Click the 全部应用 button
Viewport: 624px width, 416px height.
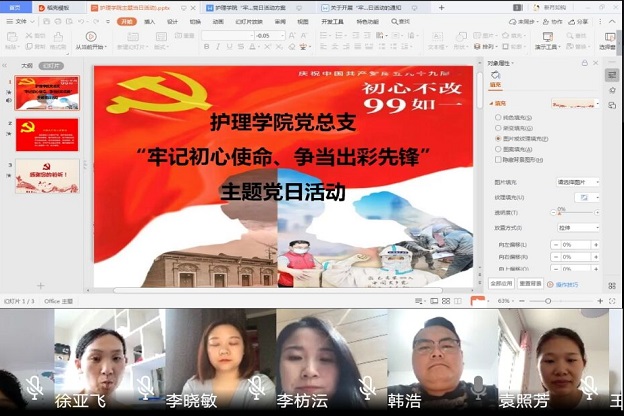[x=501, y=283]
